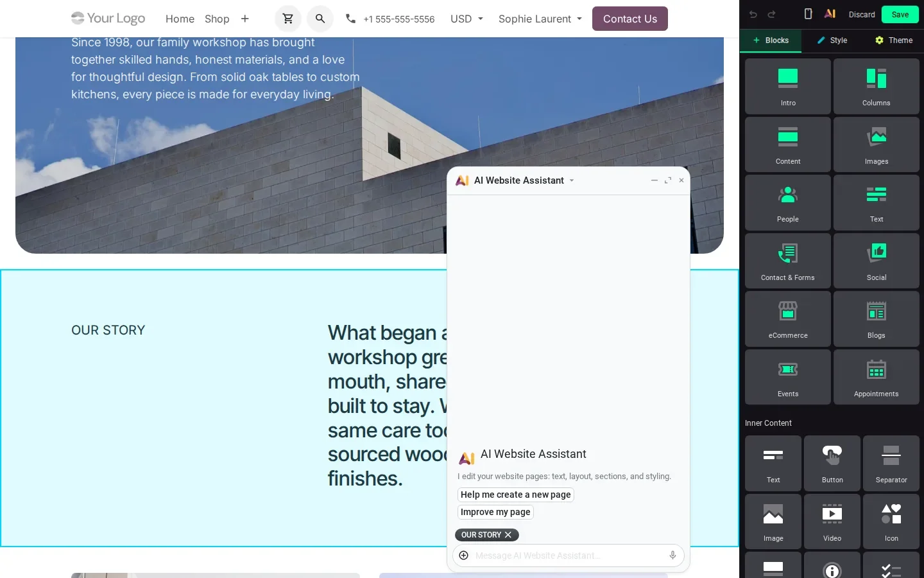Screen dimensions: 924x578
Task: Select the Inner Content Button element
Action: [832, 463]
